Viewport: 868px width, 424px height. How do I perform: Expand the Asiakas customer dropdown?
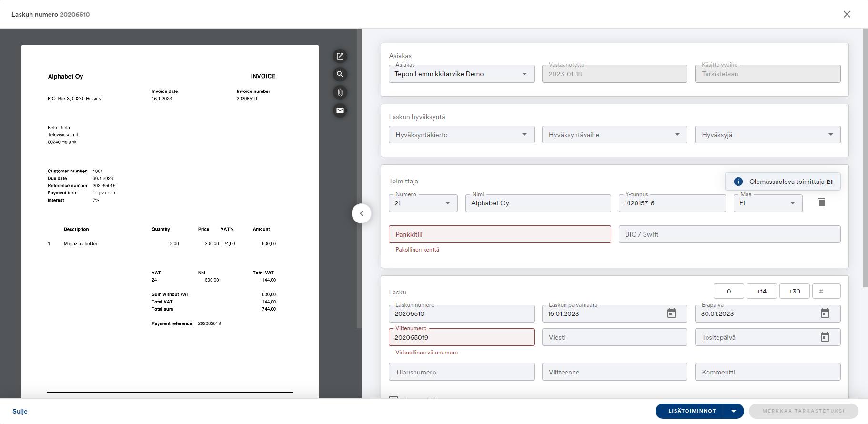coord(524,74)
